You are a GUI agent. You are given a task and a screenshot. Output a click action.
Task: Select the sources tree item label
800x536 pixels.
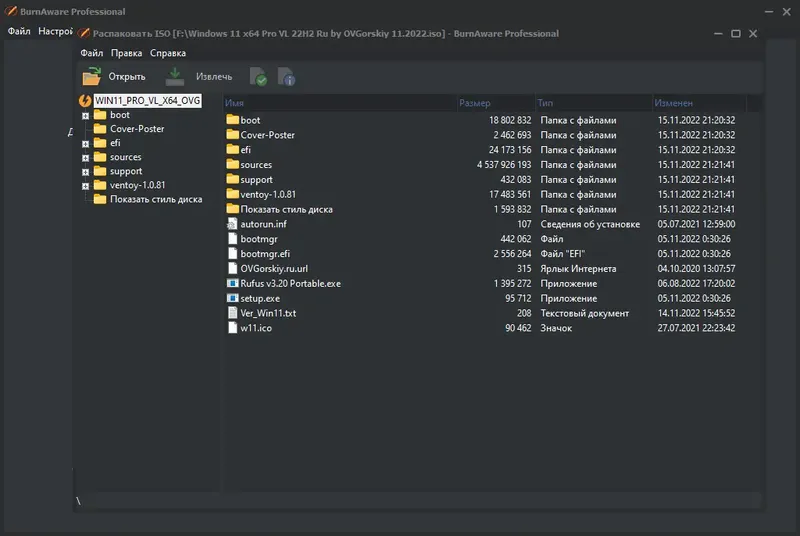(126, 157)
